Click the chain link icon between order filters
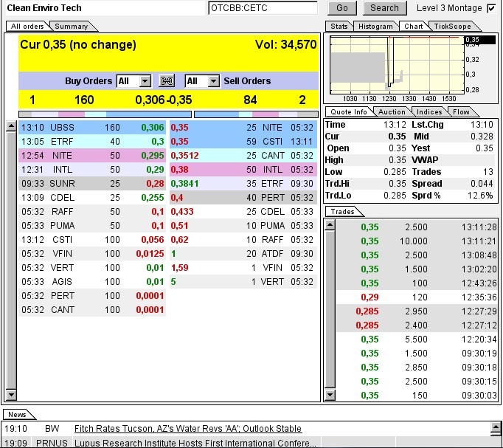Image resolution: width=503 pixels, height=448 pixels. point(167,81)
